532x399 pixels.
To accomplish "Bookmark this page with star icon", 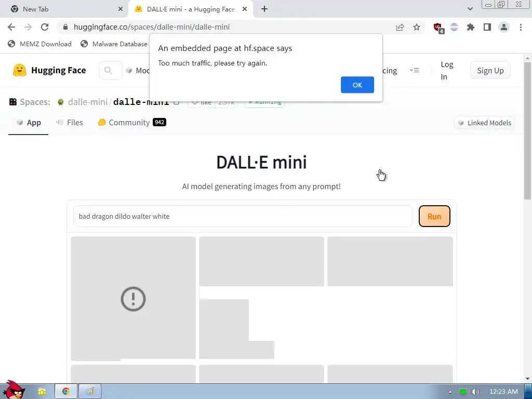I will 417,27.
